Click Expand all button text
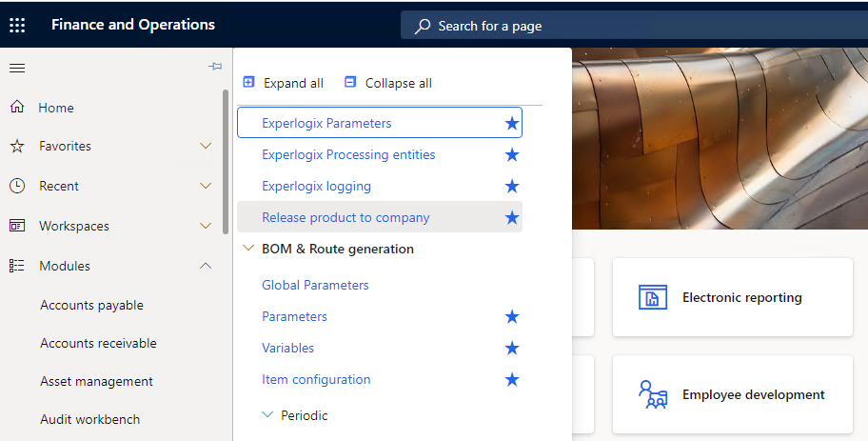The width and height of the screenshot is (868, 441). click(x=293, y=83)
